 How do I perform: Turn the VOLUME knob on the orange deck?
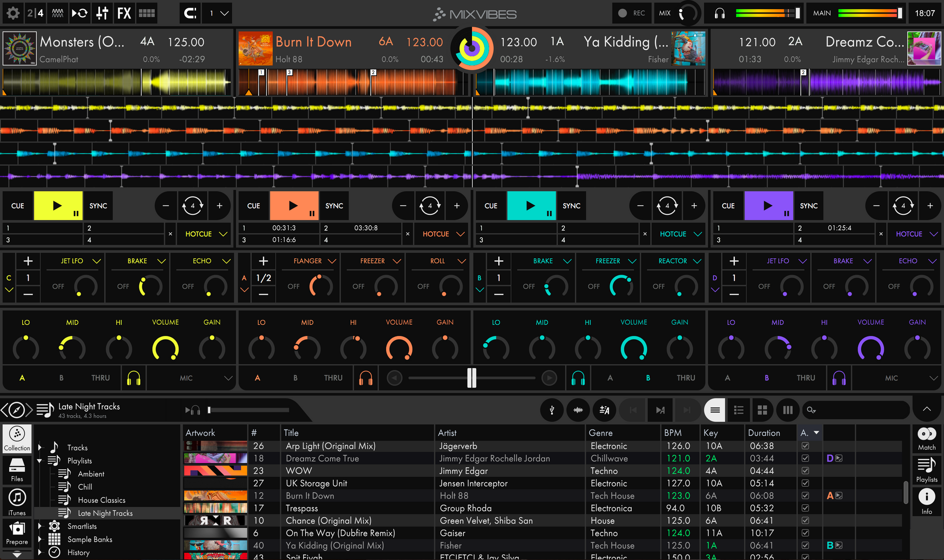pyautogui.click(x=399, y=348)
